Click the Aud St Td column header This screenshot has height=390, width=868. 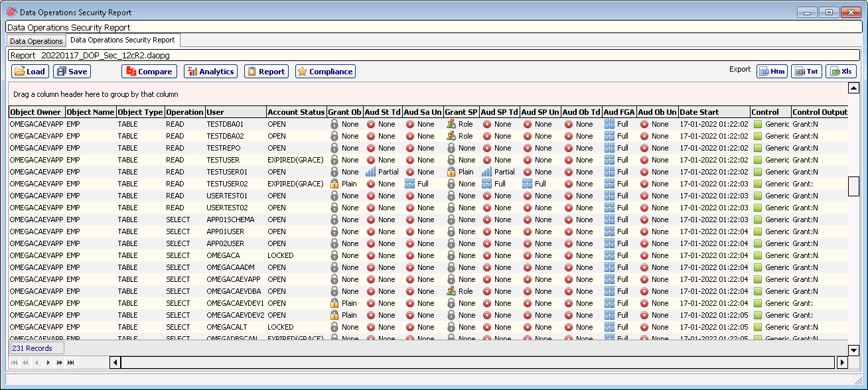383,112
